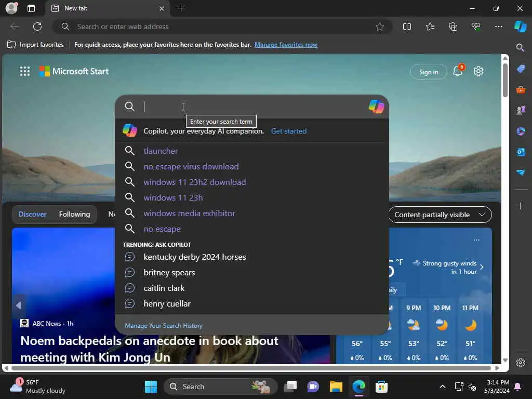This screenshot has width=532, height=399.
Task: Open weather card more options ellipsis
Action: 476,240
